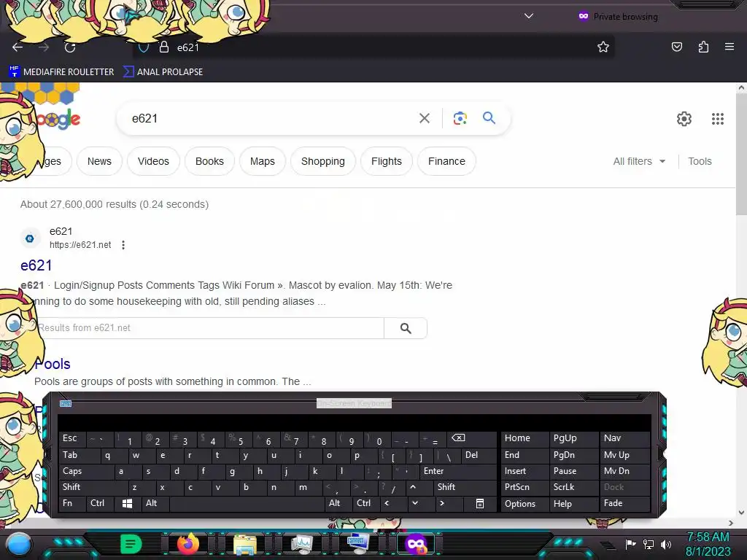Click the Esc key on the on-screen keyboard
The width and height of the screenshot is (747, 560).
coord(72,438)
